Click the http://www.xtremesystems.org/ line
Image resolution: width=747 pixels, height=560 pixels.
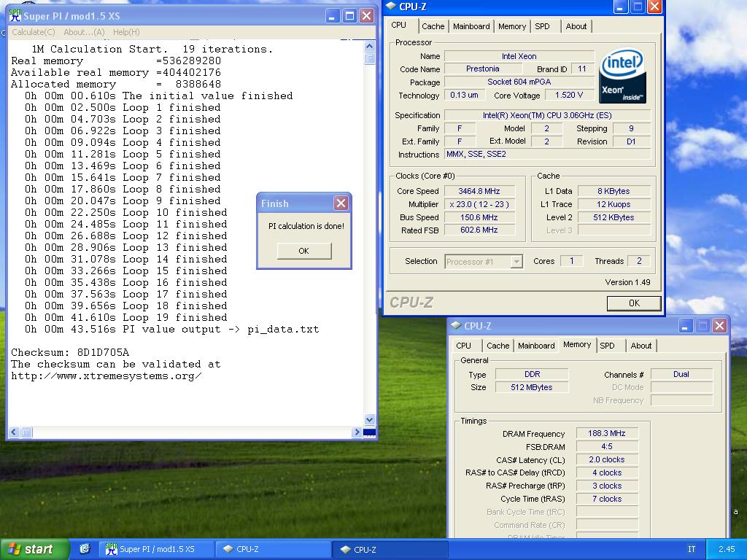(x=107, y=376)
